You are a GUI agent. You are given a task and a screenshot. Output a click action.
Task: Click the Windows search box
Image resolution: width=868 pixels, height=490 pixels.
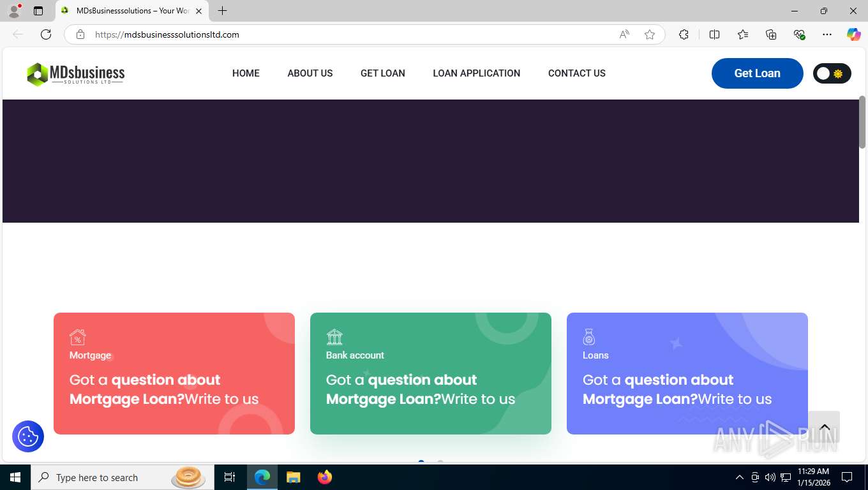click(x=121, y=477)
